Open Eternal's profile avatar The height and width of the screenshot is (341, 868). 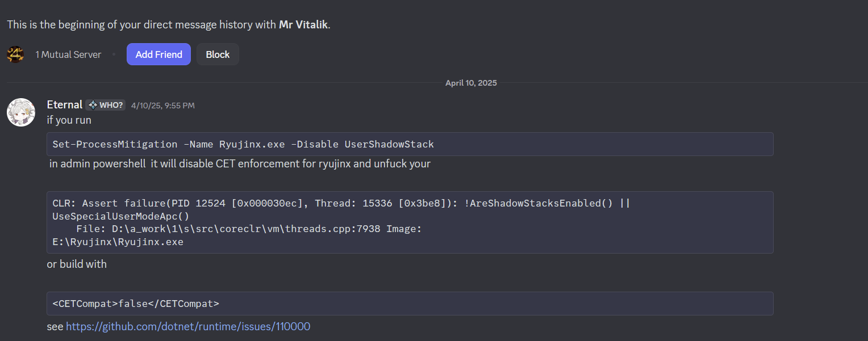tap(21, 112)
